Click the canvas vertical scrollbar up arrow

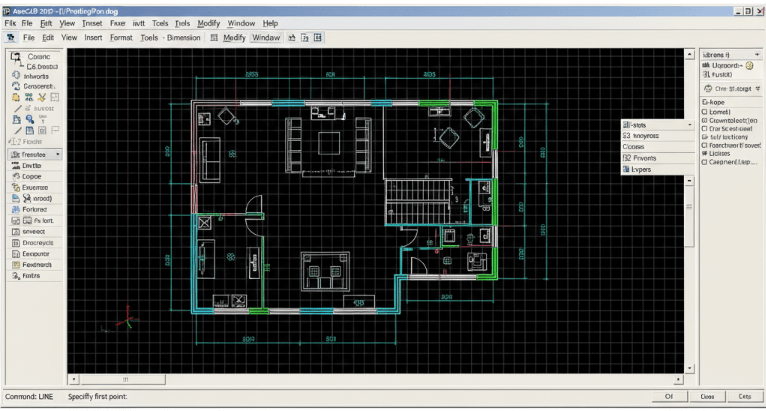pyautogui.click(x=689, y=54)
